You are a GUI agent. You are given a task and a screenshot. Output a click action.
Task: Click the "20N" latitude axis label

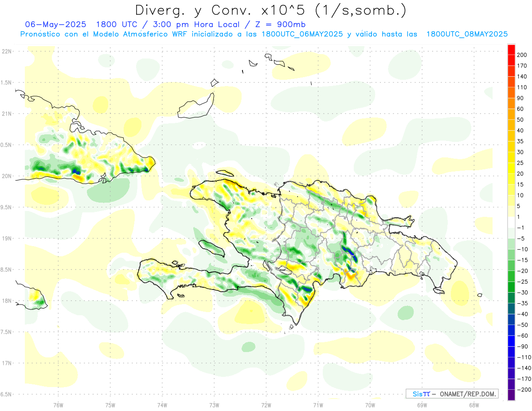click(7, 176)
